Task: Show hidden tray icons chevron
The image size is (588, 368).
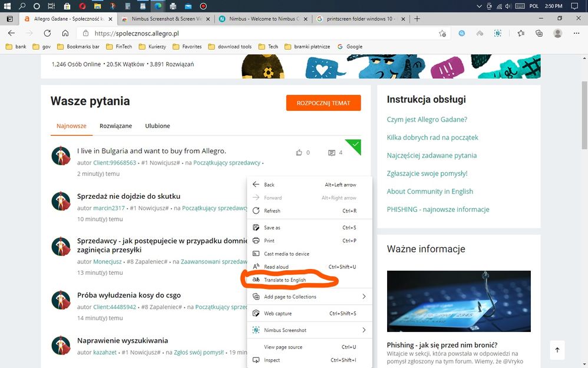Action: [479, 6]
